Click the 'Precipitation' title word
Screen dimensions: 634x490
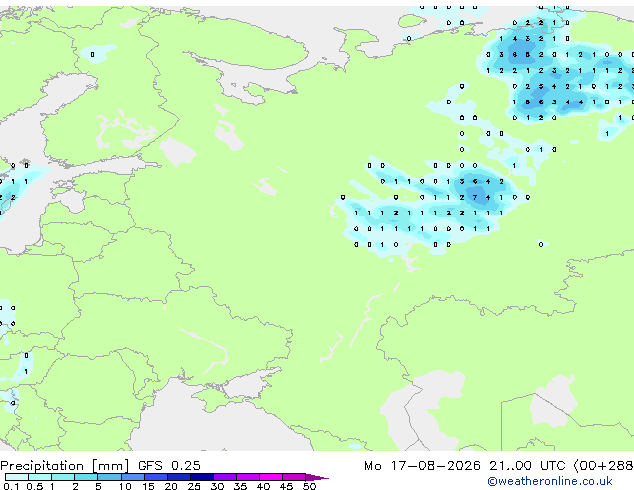pos(42,466)
